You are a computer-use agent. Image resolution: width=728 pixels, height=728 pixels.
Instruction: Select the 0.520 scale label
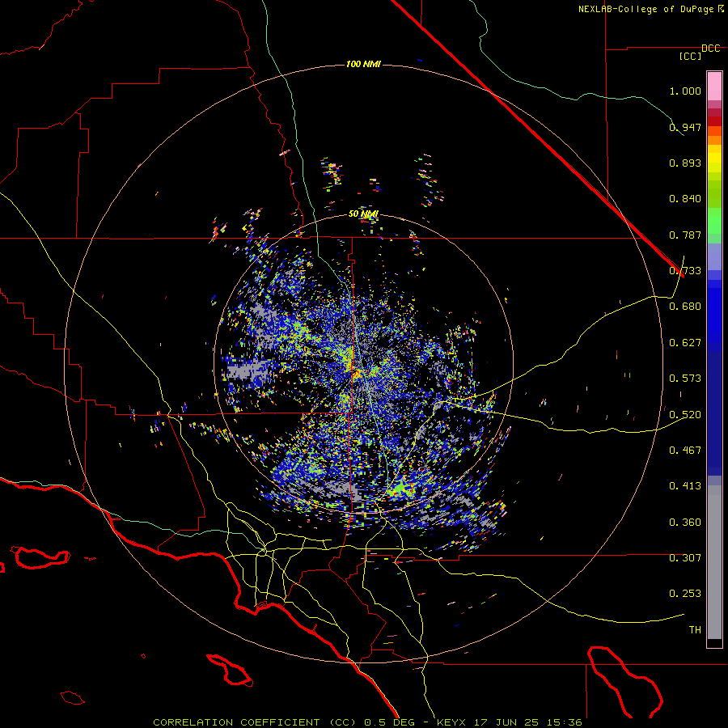click(685, 415)
